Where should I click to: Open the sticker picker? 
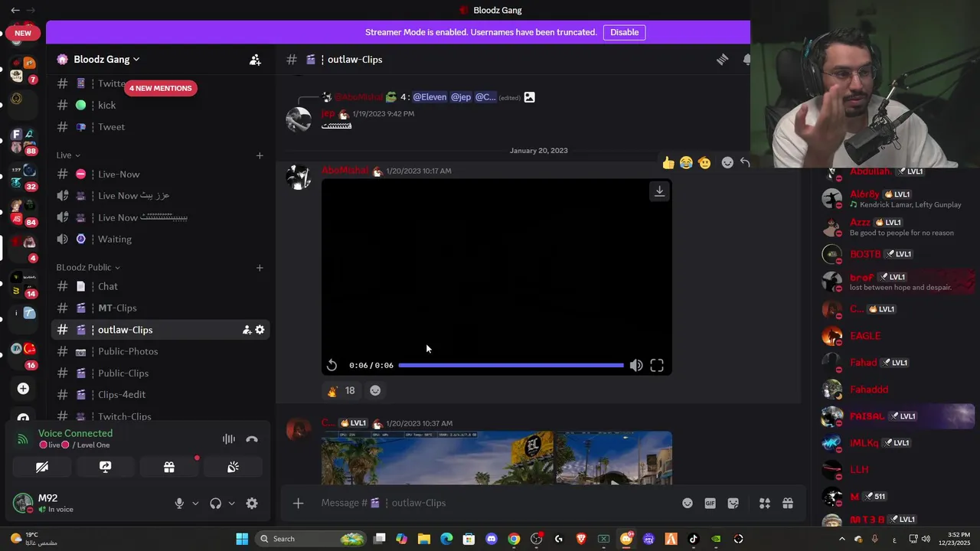point(733,504)
